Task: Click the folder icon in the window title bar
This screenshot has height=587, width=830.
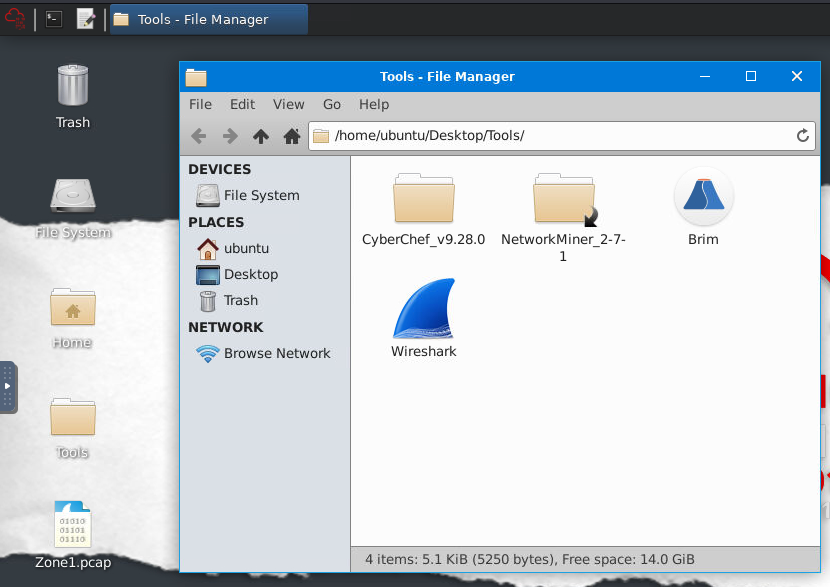Action: coord(196,77)
